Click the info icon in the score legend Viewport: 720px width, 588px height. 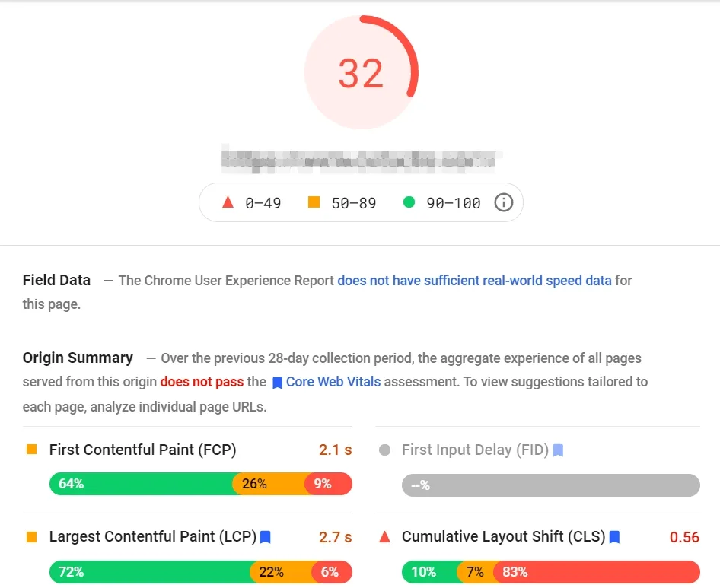pos(504,202)
